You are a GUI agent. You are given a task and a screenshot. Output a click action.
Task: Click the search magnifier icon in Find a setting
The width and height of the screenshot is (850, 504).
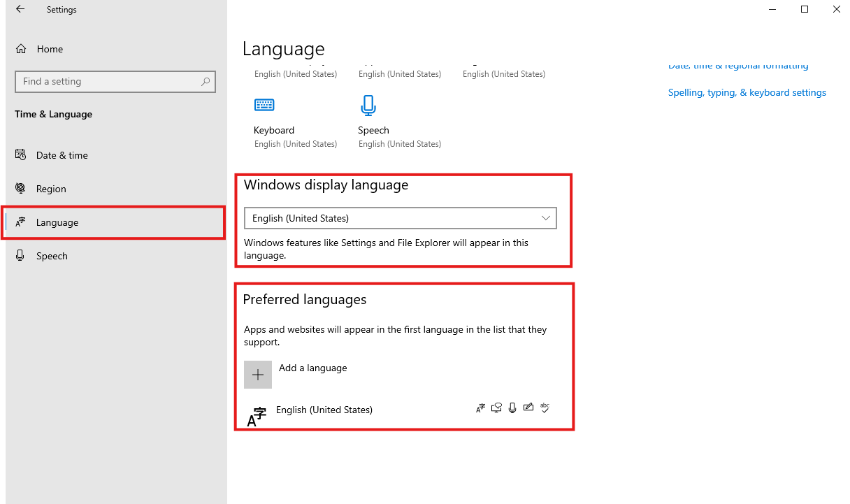click(206, 82)
